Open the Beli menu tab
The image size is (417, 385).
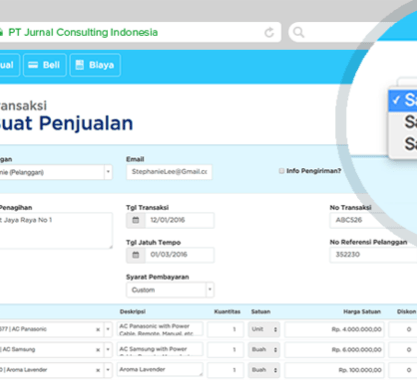coord(45,65)
